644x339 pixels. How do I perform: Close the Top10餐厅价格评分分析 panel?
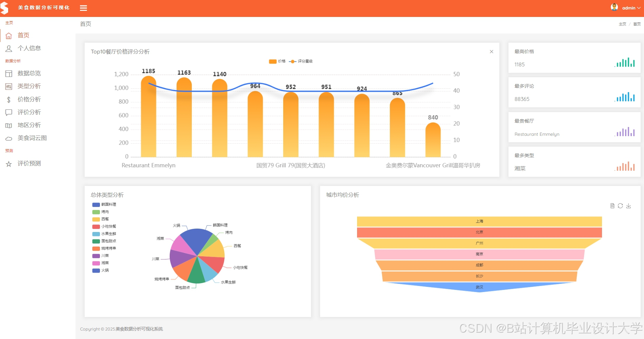pos(492,51)
